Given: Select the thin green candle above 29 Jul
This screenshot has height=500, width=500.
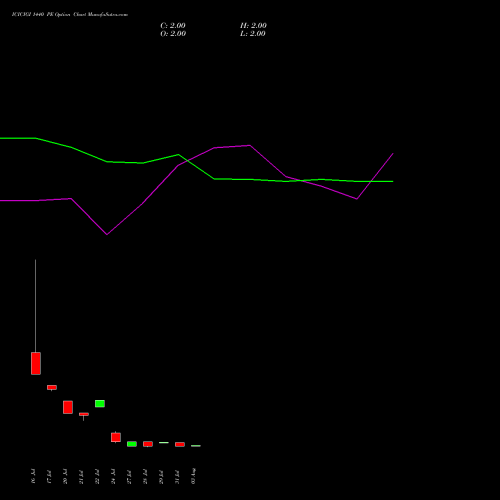Looking at the screenshot, I should pos(164,442).
